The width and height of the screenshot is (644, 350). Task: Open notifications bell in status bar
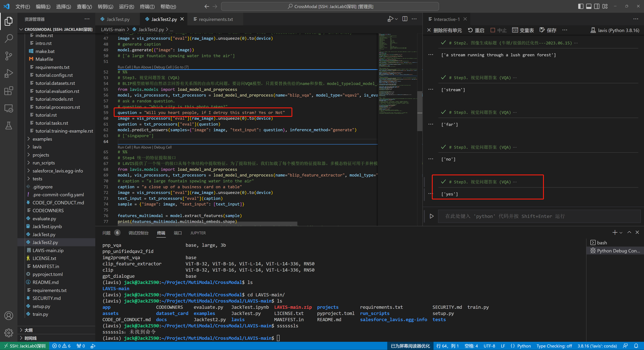(x=636, y=346)
